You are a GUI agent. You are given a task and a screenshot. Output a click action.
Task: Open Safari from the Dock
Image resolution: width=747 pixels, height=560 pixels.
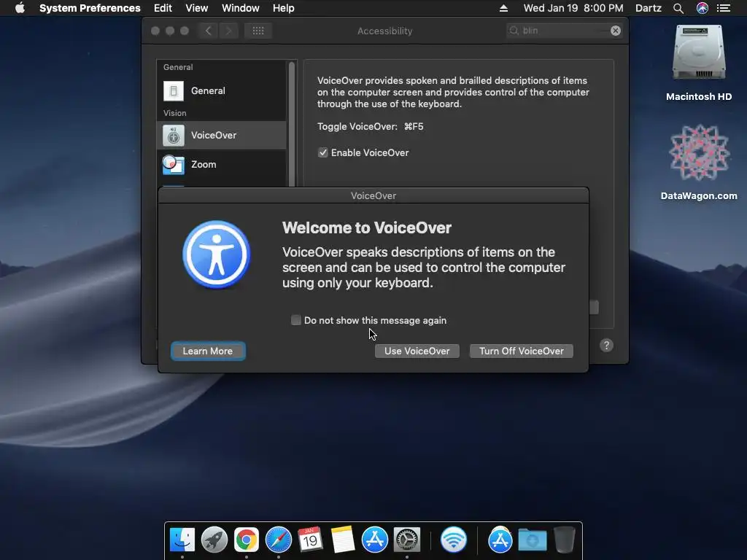(x=279, y=540)
